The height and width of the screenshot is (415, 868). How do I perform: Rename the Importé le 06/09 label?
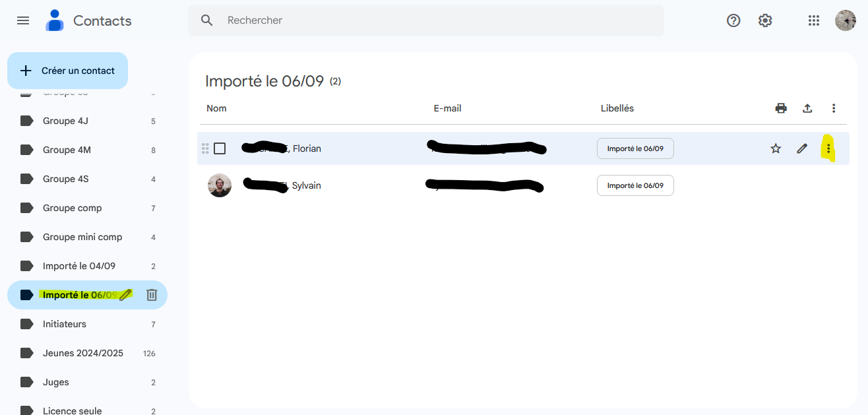125,295
